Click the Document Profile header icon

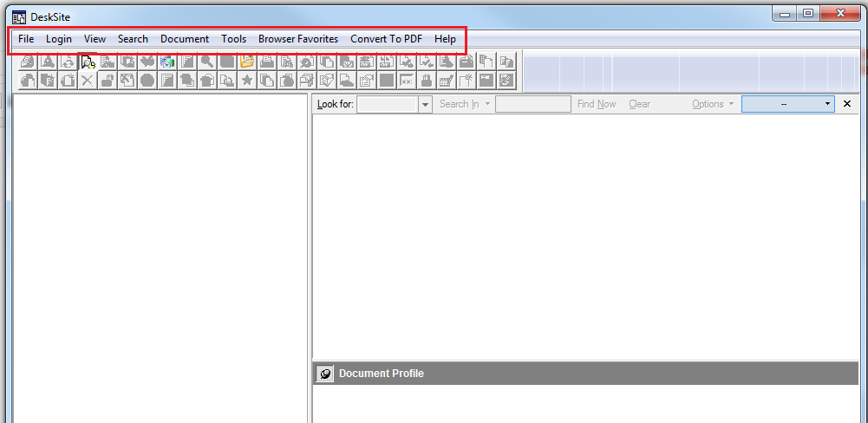tap(325, 374)
